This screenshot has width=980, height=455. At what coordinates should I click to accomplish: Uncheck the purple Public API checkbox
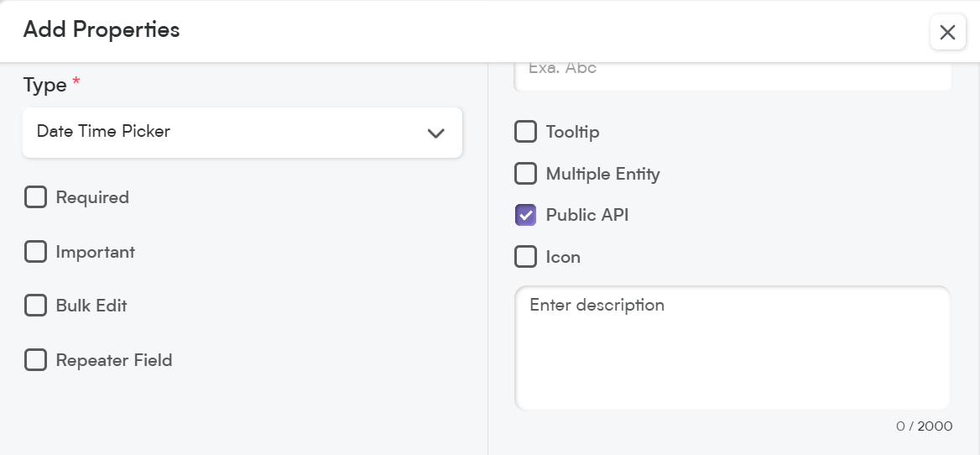525,215
